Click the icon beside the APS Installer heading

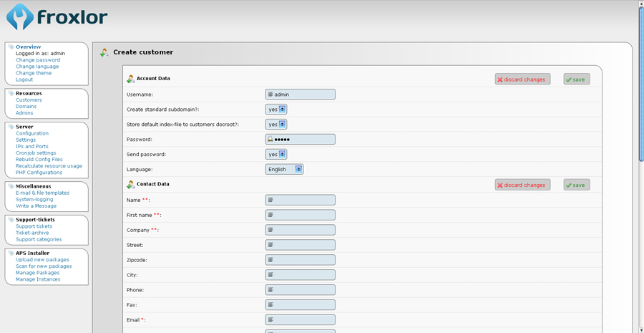11,253
